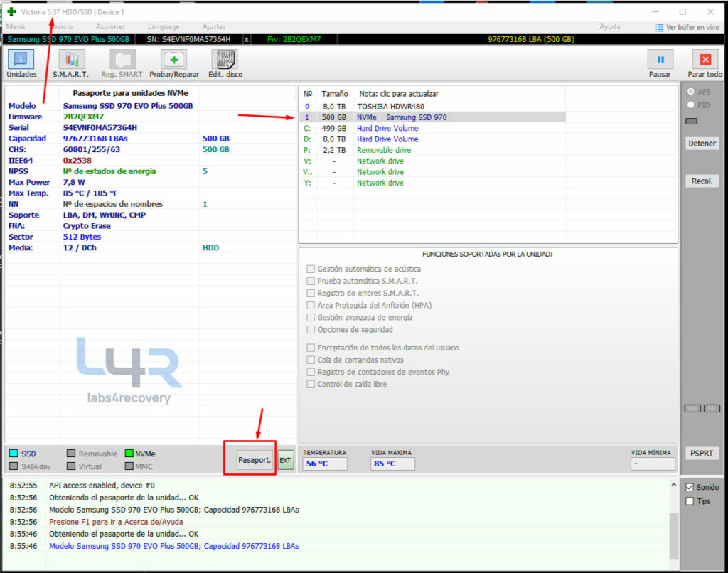This screenshot has width=728, height=573.
Task: Toggle the Sonido checkbox
Action: 690,487
